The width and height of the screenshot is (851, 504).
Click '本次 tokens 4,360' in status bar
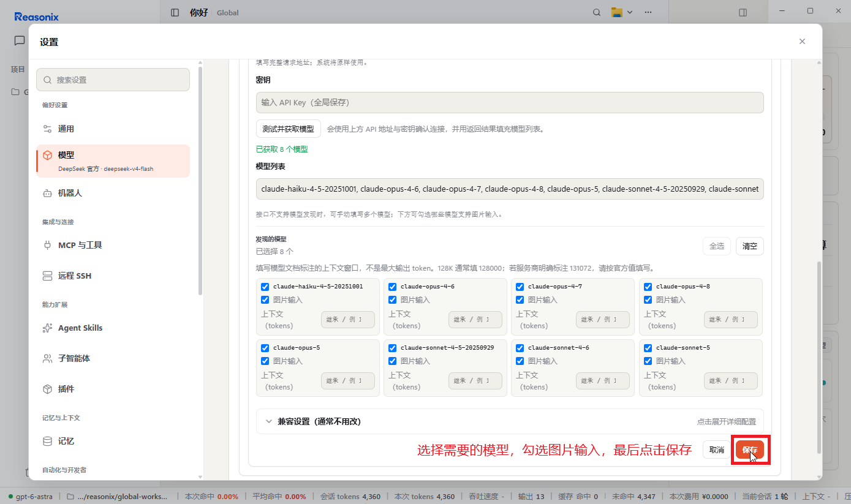point(425,497)
